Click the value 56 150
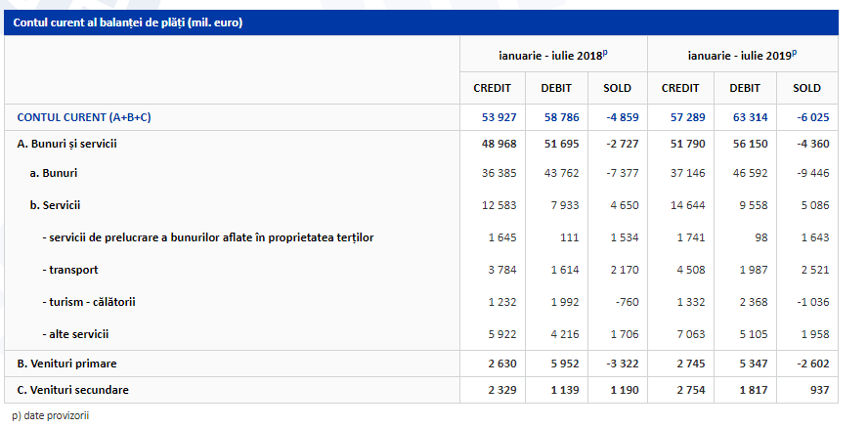 tap(750, 144)
